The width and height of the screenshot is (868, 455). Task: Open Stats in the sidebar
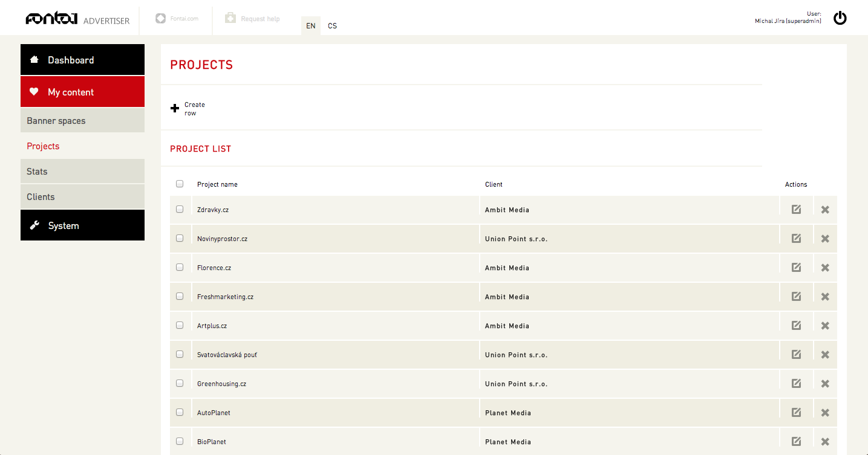pos(82,172)
